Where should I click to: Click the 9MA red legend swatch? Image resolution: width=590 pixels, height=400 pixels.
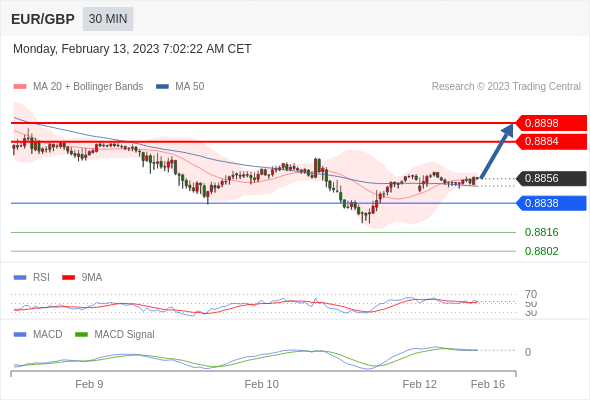tap(68, 278)
